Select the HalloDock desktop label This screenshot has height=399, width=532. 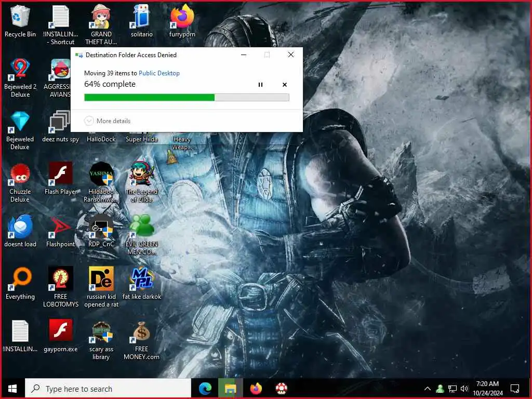pyautogui.click(x=101, y=139)
